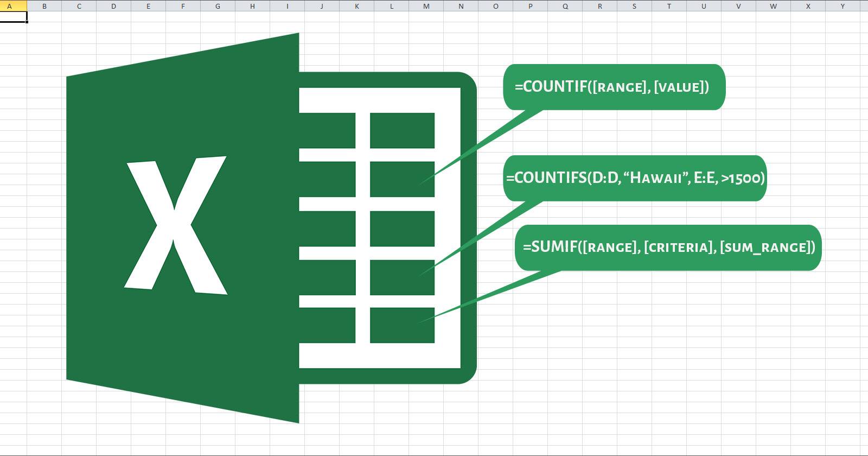Select the highlighted column A header
Screen dimensions: 868x456
[x=10, y=7]
